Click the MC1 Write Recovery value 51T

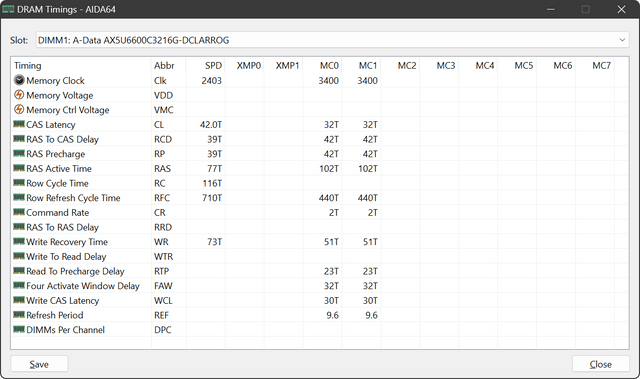(x=370, y=242)
